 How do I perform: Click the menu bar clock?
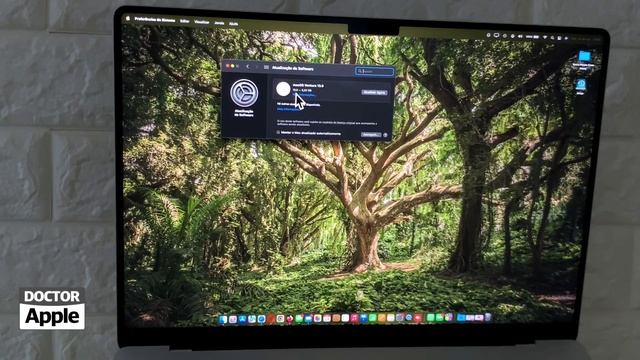pos(587,39)
